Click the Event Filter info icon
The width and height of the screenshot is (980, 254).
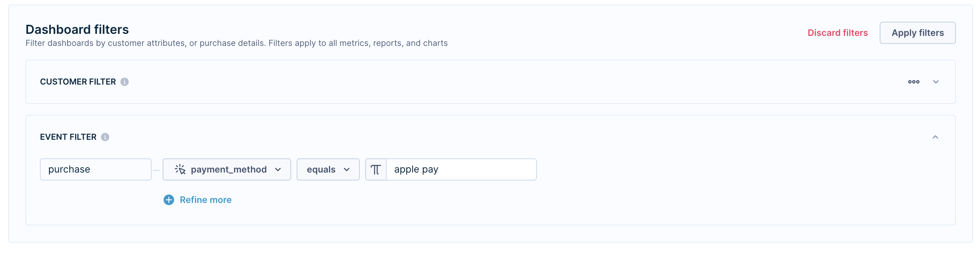pyautogui.click(x=105, y=137)
